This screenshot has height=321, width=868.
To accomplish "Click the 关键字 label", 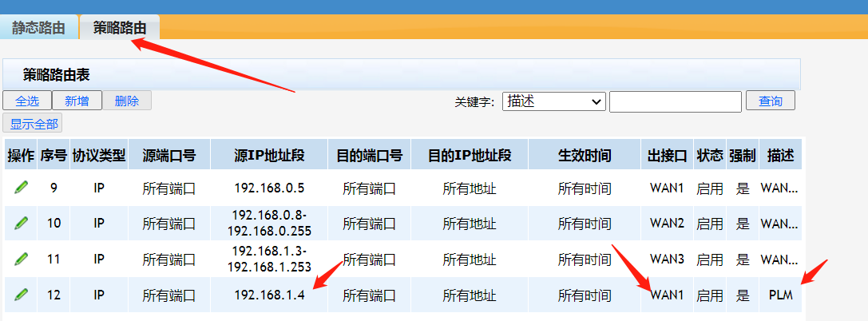I will pos(474,102).
